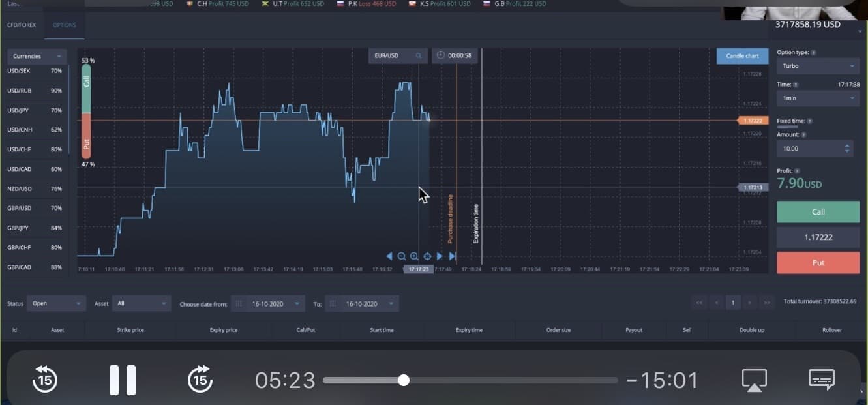Screen dimensions: 868x405
Task: Open subtitles menu in the video player
Action: (x=822, y=380)
